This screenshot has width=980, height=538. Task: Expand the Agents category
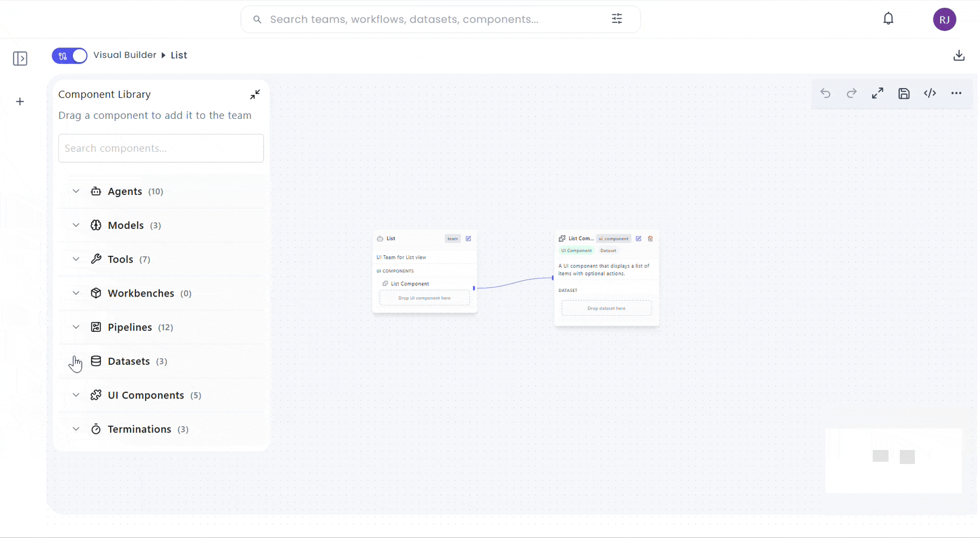[x=76, y=191]
